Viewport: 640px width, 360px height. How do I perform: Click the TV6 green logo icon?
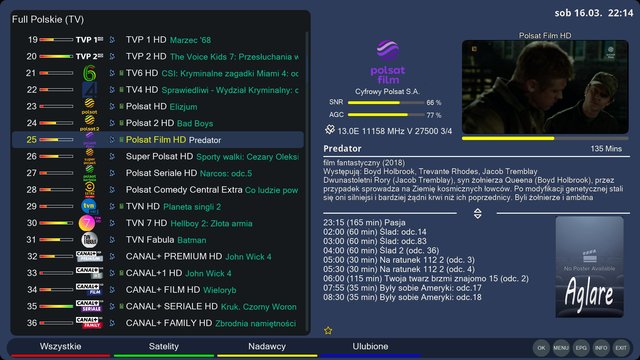[89, 73]
